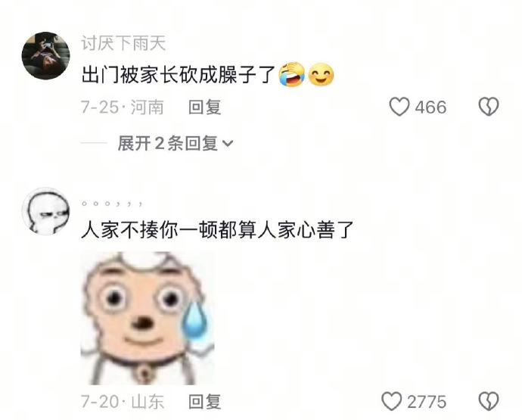Tap the chevron next to 展开2条回复

(x=228, y=144)
